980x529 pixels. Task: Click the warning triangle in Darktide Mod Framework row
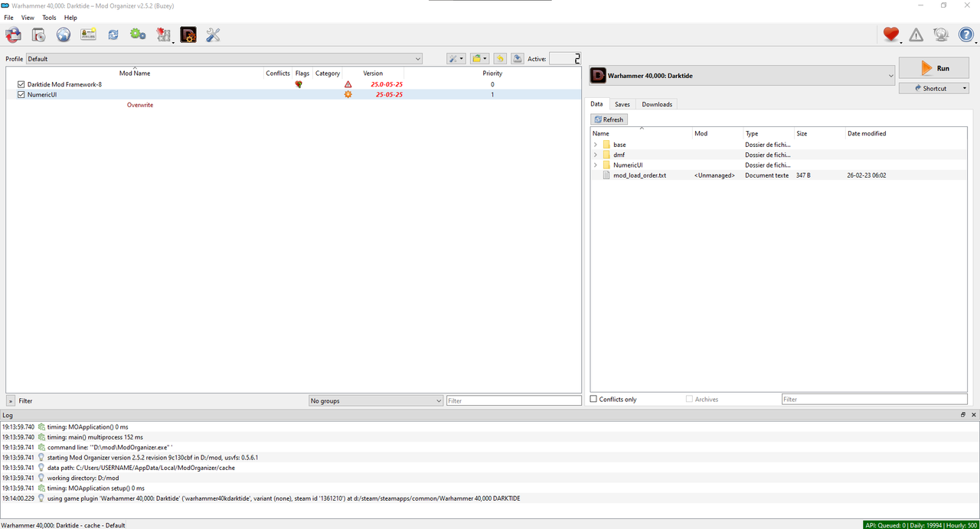click(x=348, y=84)
